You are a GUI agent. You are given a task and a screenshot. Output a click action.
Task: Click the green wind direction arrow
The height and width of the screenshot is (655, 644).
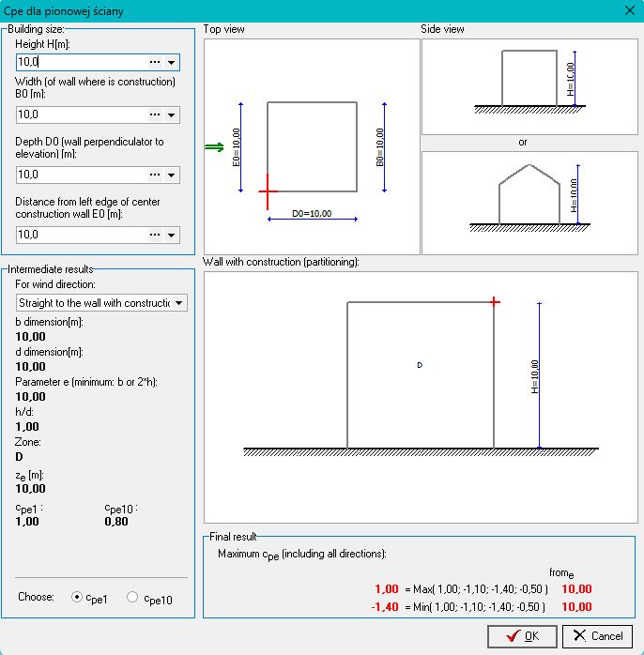pyautogui.click(x=215, y=146)
